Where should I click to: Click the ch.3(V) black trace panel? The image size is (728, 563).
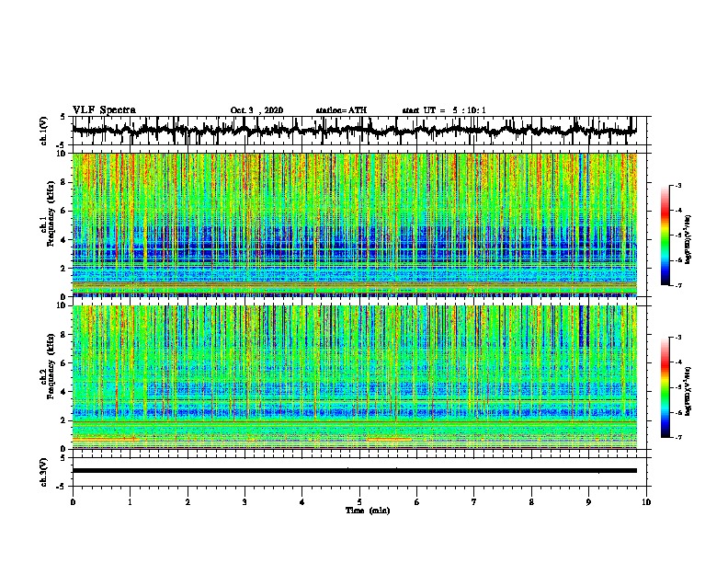click(x=361, y=472)
